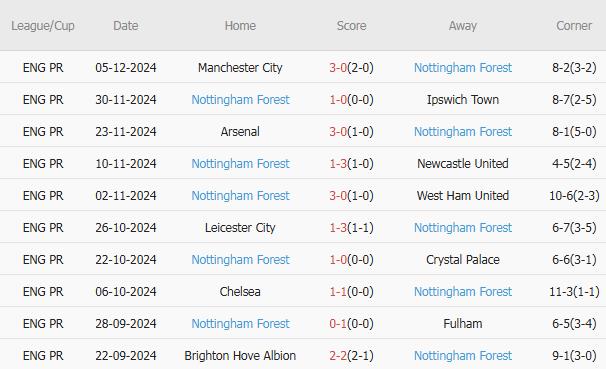
Task: Click the 2-2(2-1) score against Brighton
Action: coord(351,356)
